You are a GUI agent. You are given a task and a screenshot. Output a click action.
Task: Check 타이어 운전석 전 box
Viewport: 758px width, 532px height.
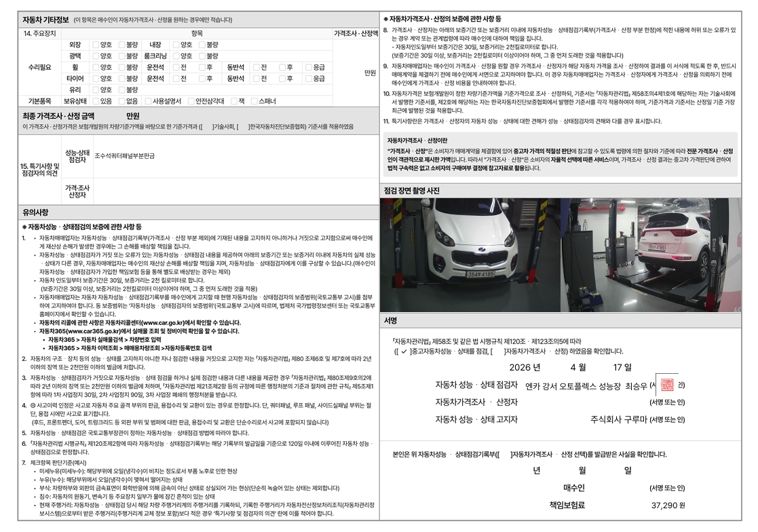pyautogui.click(x=176, y=78)
